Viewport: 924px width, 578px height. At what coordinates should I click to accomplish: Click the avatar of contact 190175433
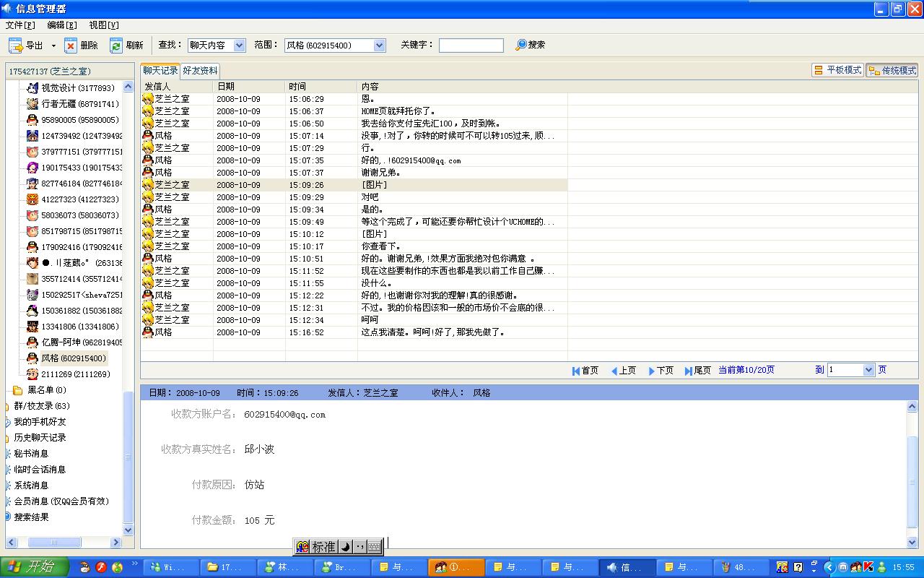click(x=32, y=168)
